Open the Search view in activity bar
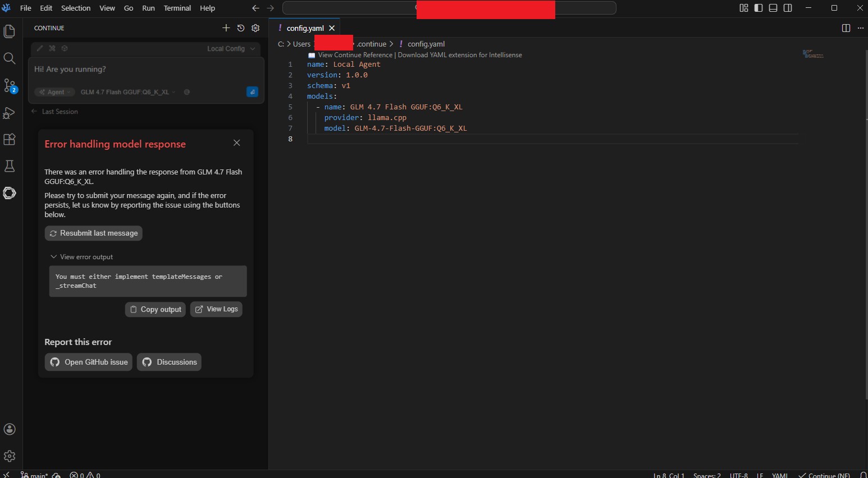Image resolution: width=868 pixels, height=478 pixels. coord(10,58)
